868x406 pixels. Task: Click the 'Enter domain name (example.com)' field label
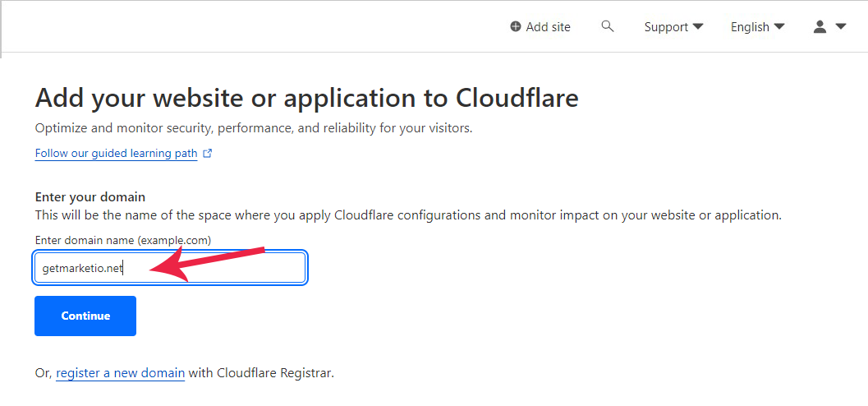pos(123,240)
